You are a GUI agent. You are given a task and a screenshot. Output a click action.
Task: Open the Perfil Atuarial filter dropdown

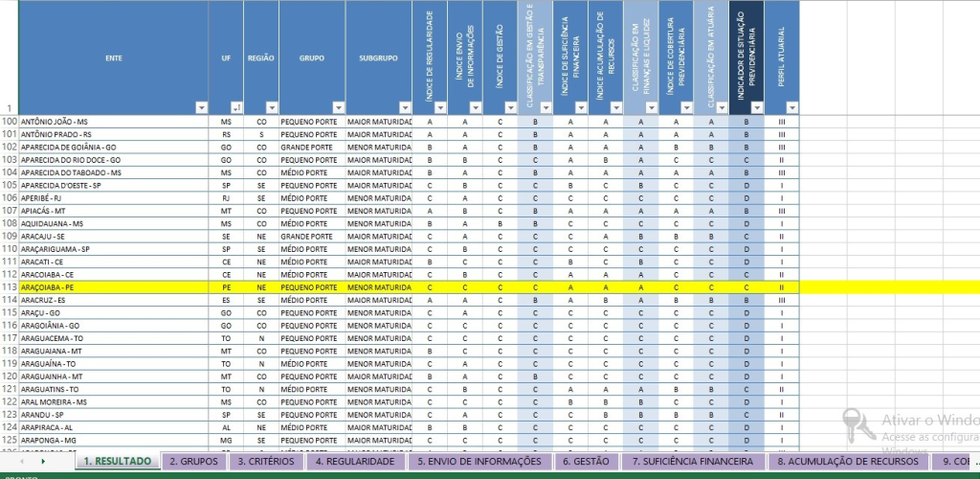(791, 108)
